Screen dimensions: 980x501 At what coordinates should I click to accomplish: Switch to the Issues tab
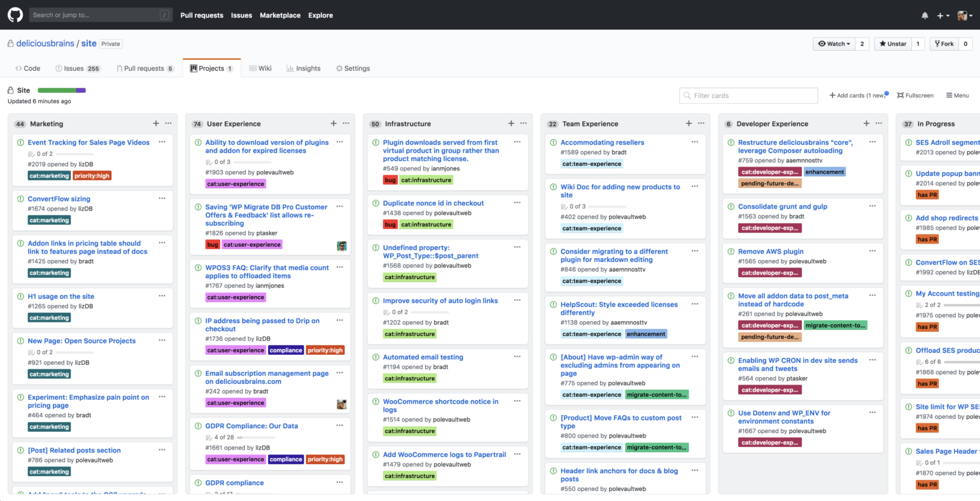[78, 68]
